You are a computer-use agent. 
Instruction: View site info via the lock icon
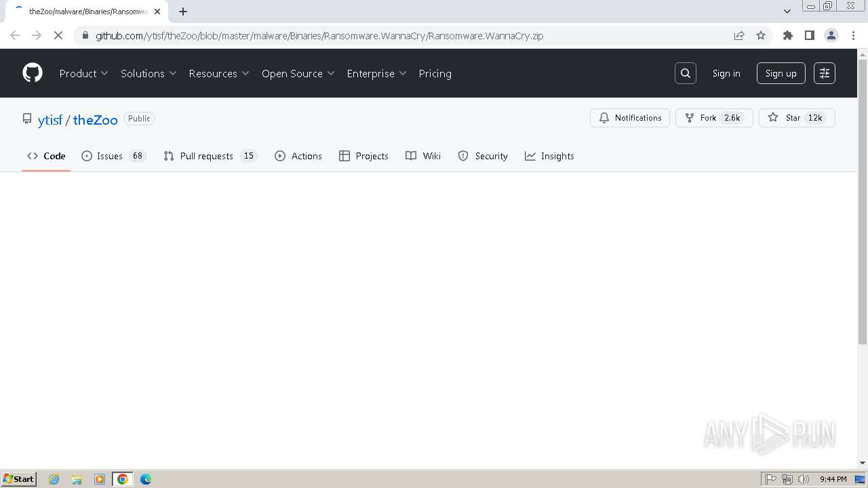[84, 35]
